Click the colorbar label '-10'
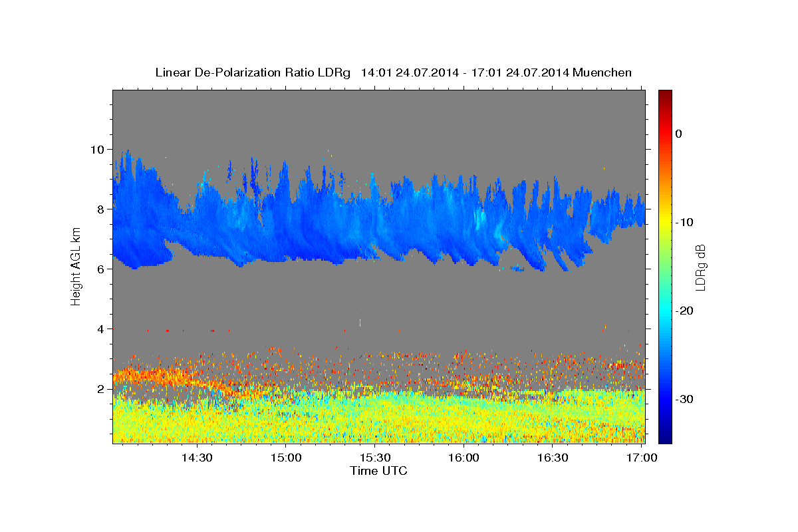This screenshot has width=798, height=532. [x=685, y=222]
